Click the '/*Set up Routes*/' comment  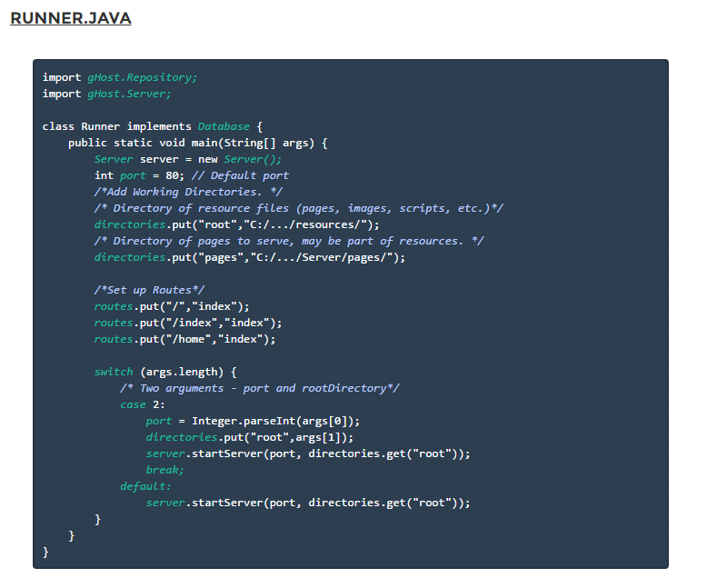point(150,290)
